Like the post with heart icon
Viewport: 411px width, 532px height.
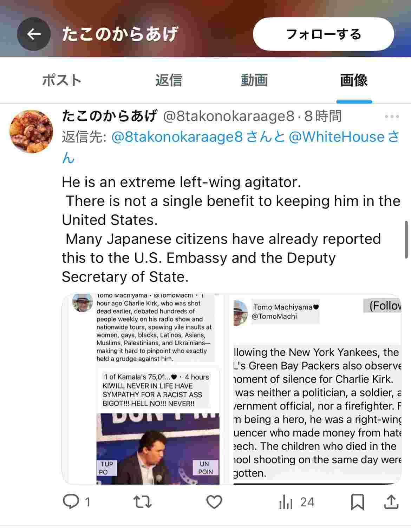click(214, 502)
